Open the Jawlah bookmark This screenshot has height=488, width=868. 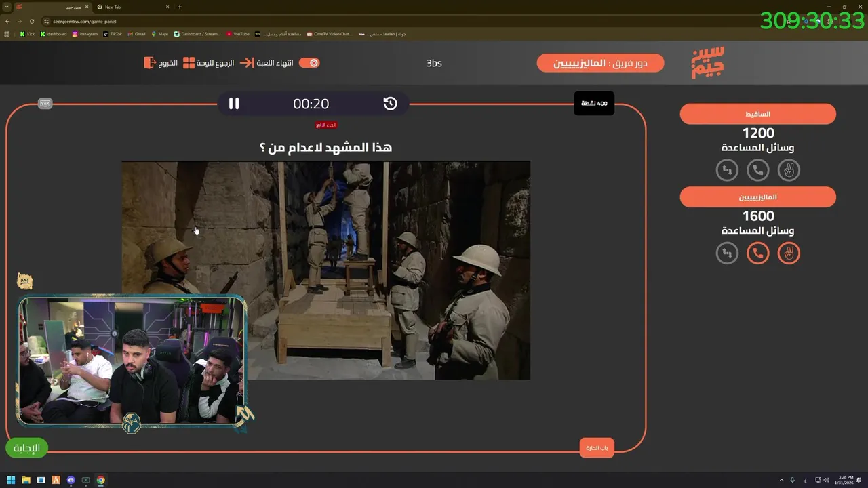(x=382, y=34)
